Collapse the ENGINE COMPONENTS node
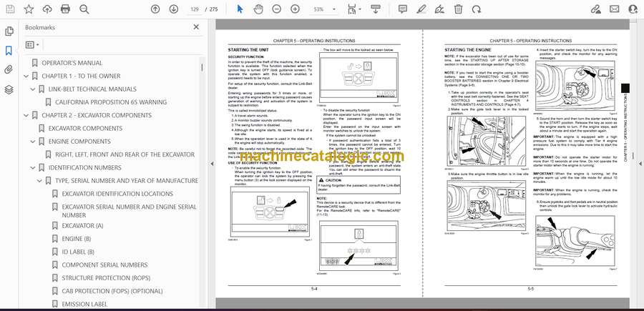This screenshot has width=644, height=311. coord(33,142)
